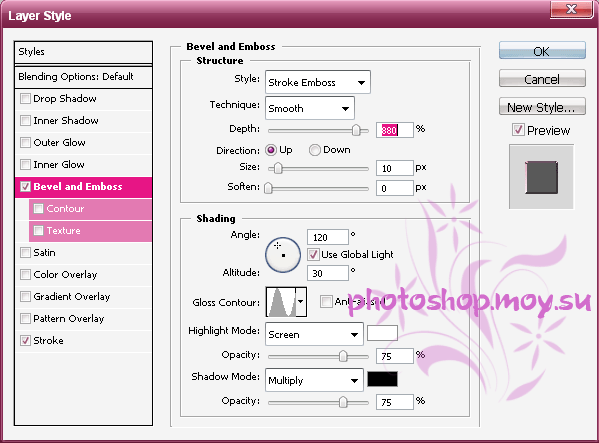Click the New Style... button
The height and width of the screenshot is (443, 599).
click(x=542, y=107)
